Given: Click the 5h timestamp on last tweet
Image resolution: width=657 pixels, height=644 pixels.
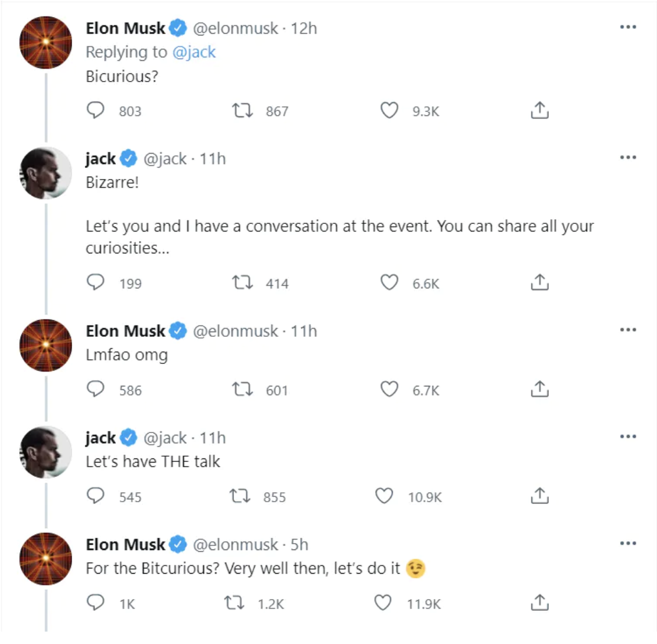Looking at the screenshot, I should [x=299, y=544].
